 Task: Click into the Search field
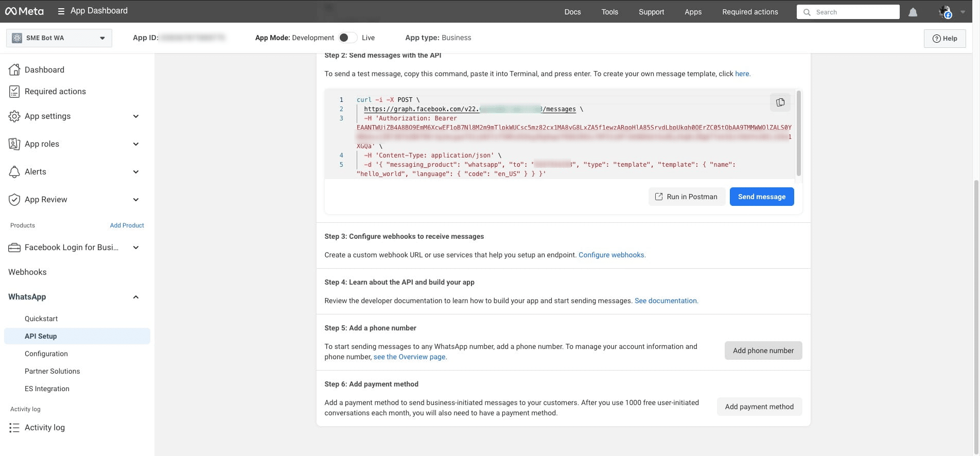click(848, 12)
